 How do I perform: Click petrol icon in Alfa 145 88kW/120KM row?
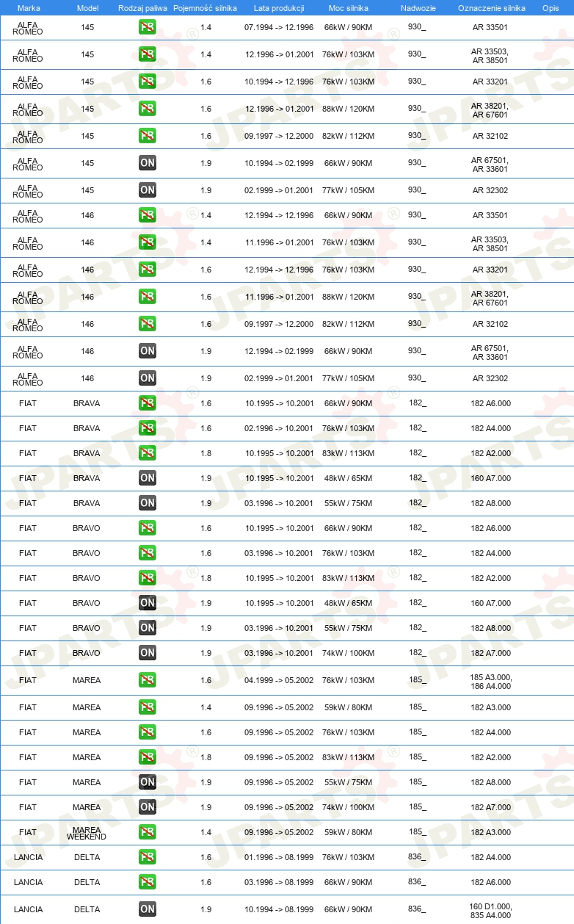(148, 109)
